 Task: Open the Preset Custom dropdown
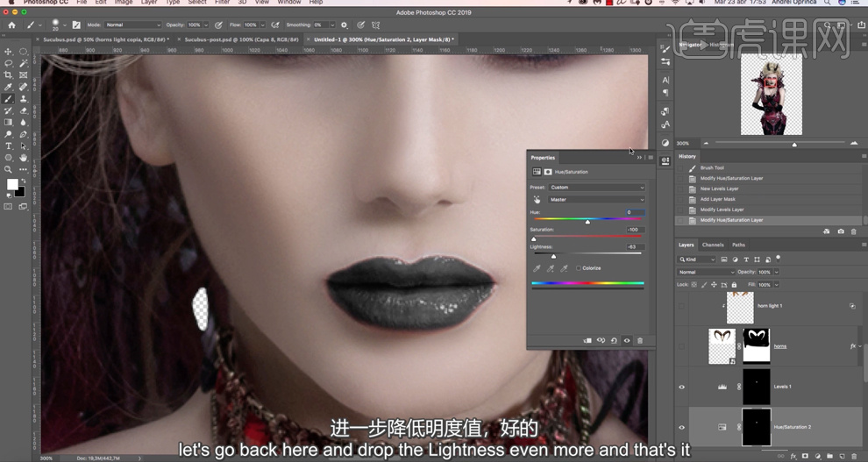point(597,188)
